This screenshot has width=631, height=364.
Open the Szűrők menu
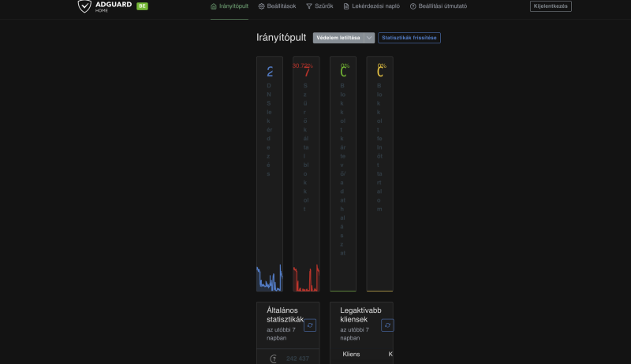324,6
